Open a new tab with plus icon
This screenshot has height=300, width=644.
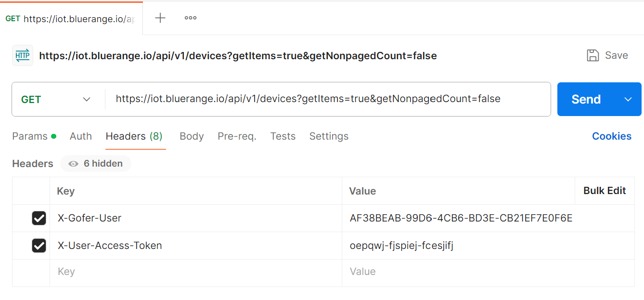[x=160, y=18]
